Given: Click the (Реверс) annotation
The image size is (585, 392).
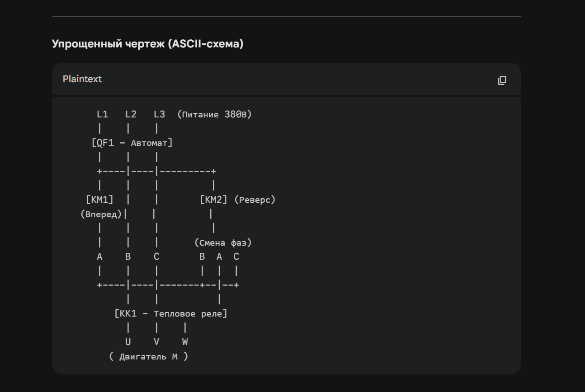Looking at the screenshot, I should click(255, 200).
